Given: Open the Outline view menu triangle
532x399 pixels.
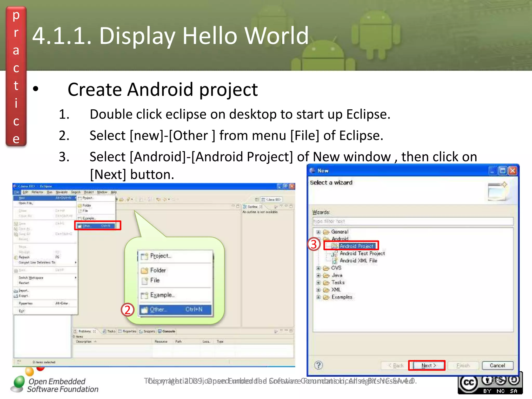Looking at the screenshot, I should point(281,206).
